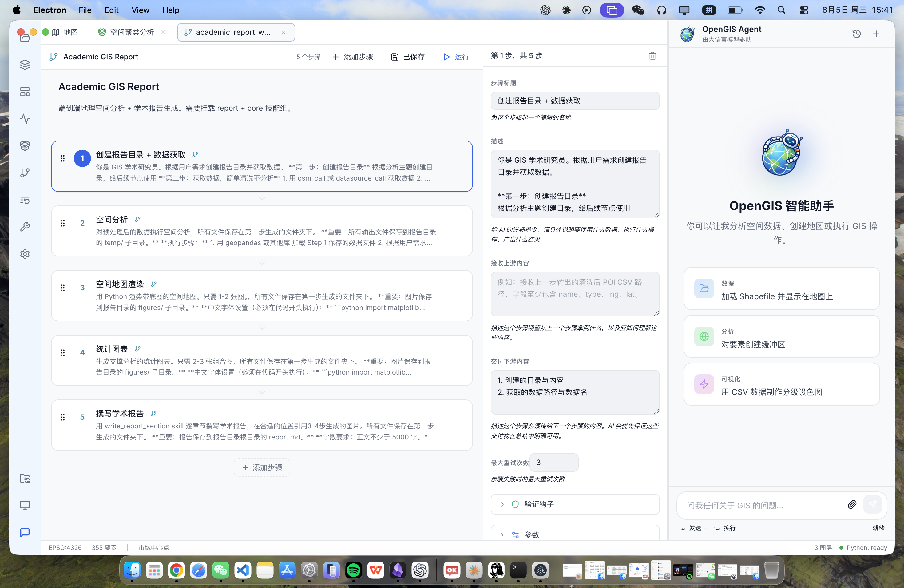Focus the 描述 text area
904x588 pixels.
pyautogui.click(x=575, y=184)
